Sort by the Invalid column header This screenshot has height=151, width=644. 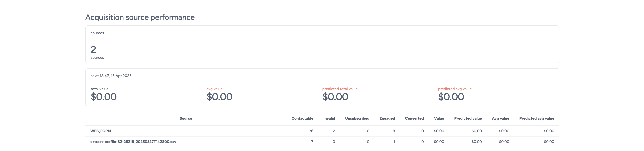[329, 118]
